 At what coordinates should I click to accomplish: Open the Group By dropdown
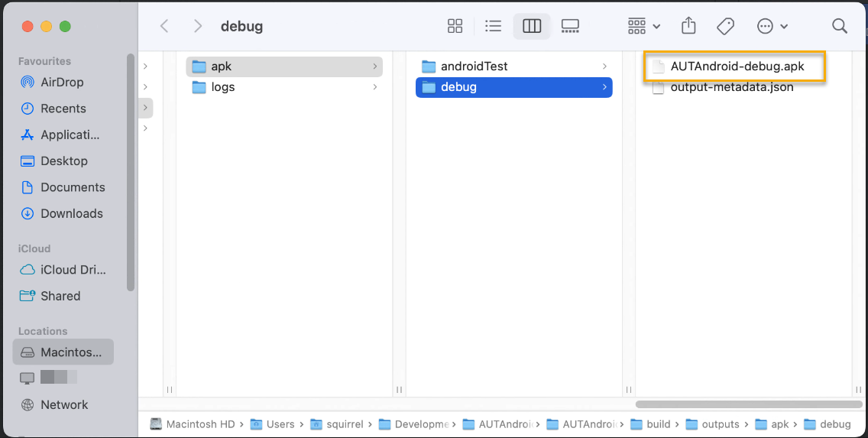(643, 26)
